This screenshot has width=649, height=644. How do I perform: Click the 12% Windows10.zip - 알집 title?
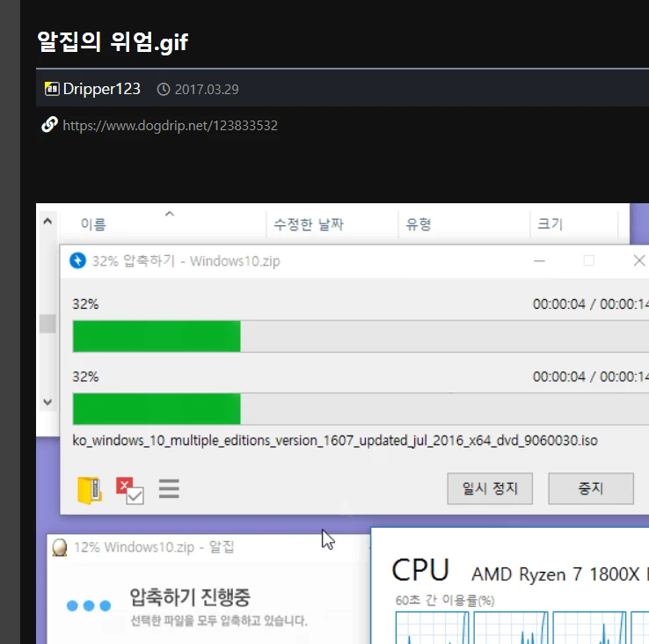coord(154,547)
